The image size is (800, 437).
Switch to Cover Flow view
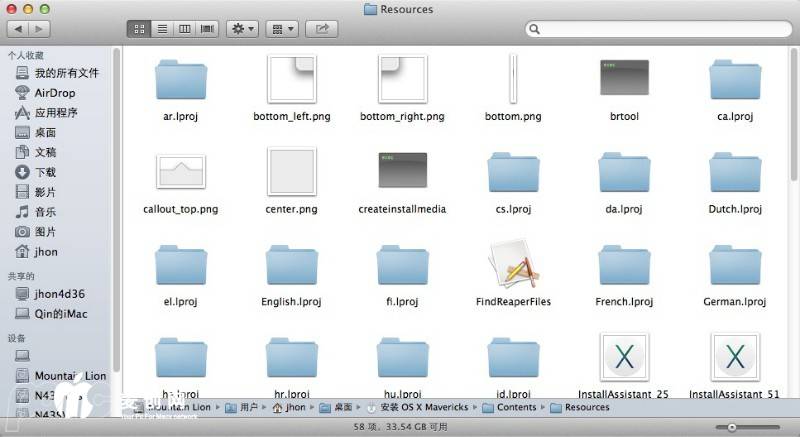[x=208, y=29]
